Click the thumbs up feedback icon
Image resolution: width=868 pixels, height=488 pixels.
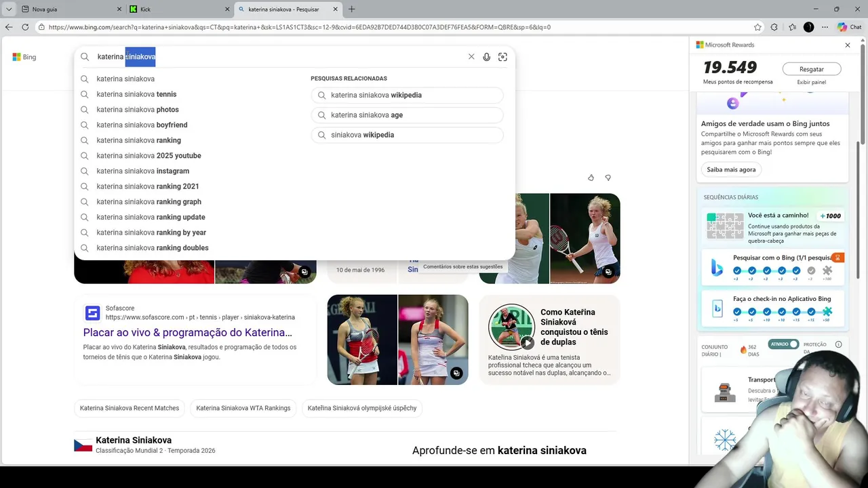pos(591,178)
